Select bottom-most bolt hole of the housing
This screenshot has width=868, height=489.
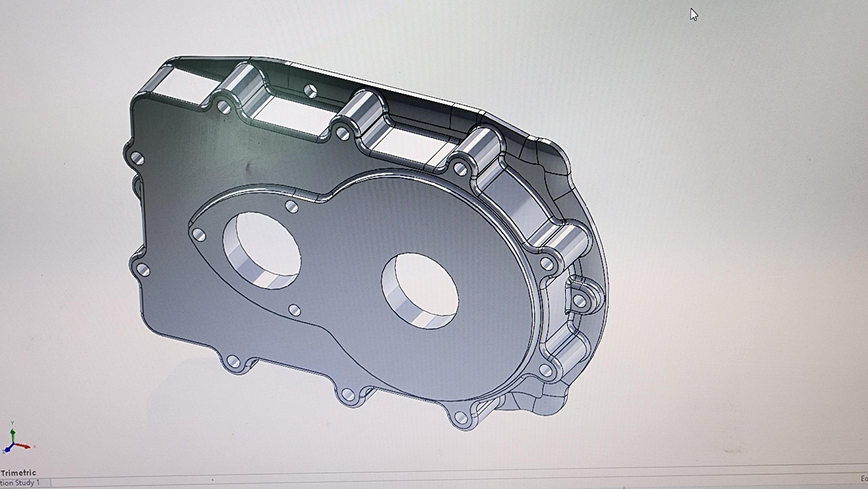click(x=461, y=418)
